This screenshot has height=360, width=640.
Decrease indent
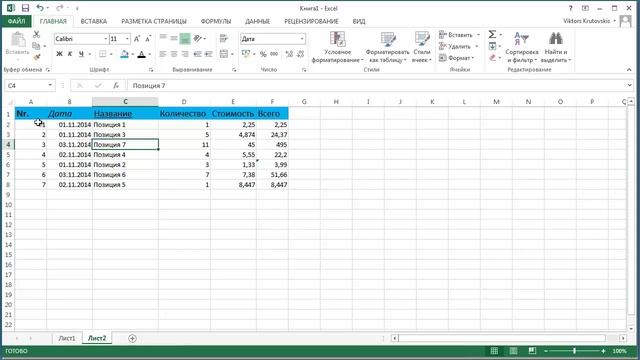[198, 54]
